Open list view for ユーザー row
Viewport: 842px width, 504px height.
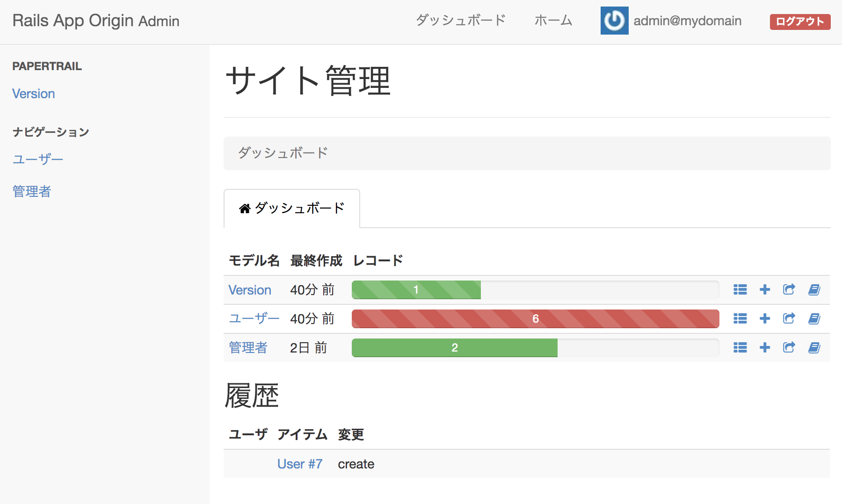coord(740,319)
